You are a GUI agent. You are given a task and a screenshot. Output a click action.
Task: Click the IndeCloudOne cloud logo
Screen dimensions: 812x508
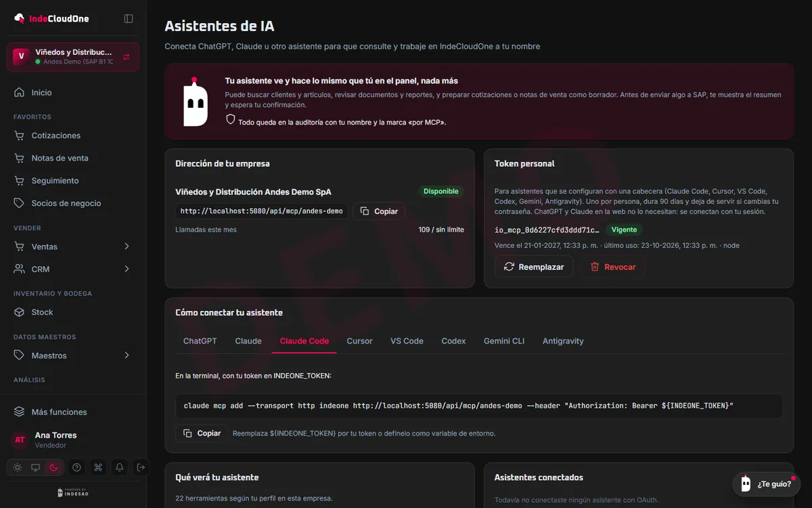pos(20,18)
